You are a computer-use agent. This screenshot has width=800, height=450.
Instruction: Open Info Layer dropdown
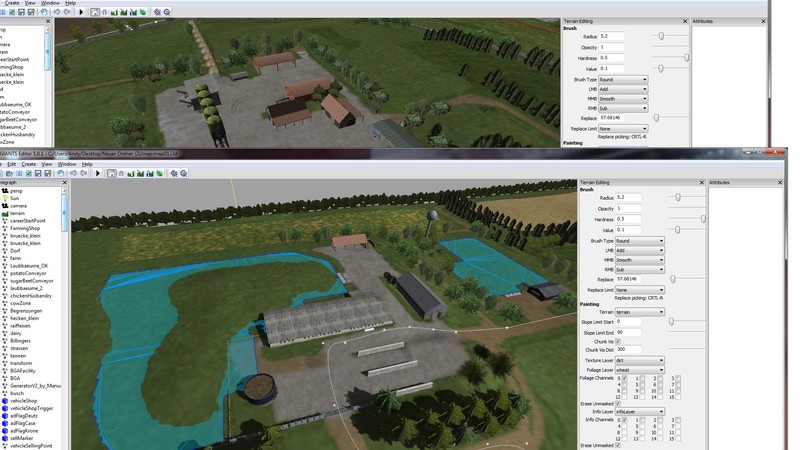point(639,411)
